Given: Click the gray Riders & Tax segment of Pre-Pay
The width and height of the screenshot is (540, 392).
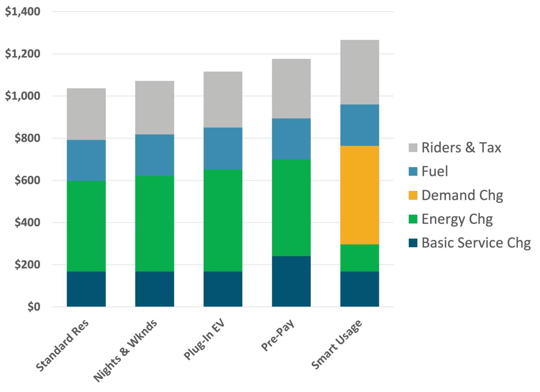Looking at the screenshot, I should point(291,89).
